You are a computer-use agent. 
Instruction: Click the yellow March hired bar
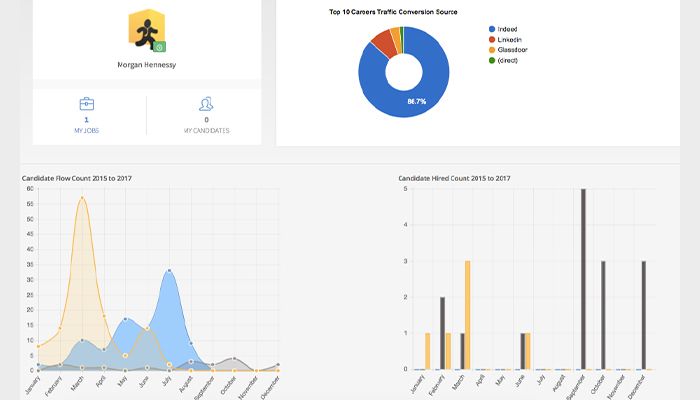click(x=467, y=315)
